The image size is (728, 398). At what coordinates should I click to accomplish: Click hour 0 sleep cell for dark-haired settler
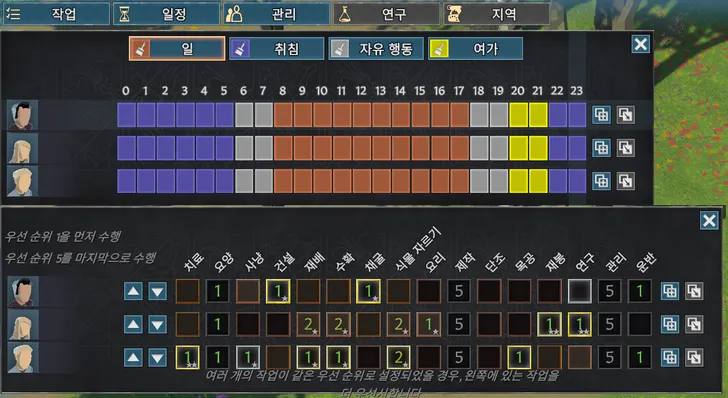tap(126, 115)
